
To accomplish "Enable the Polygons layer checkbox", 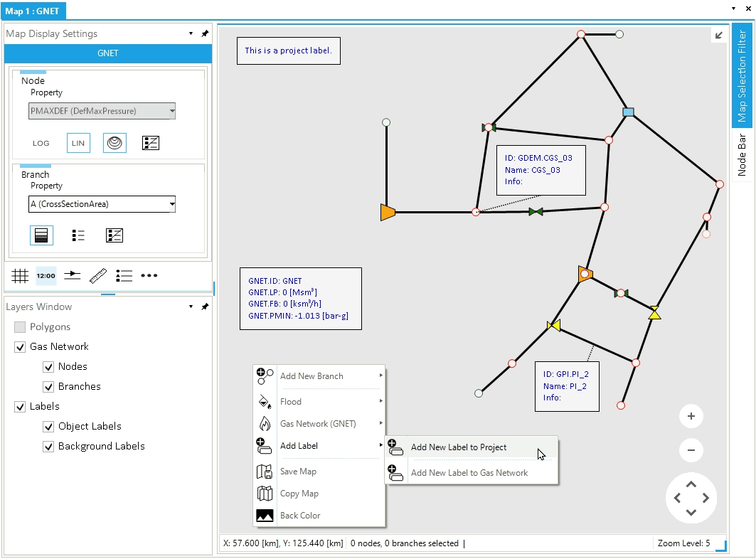I will (x=20, y=327).
